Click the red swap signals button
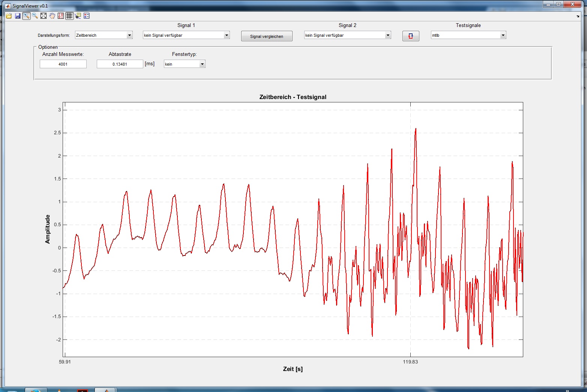 point(411,36)
